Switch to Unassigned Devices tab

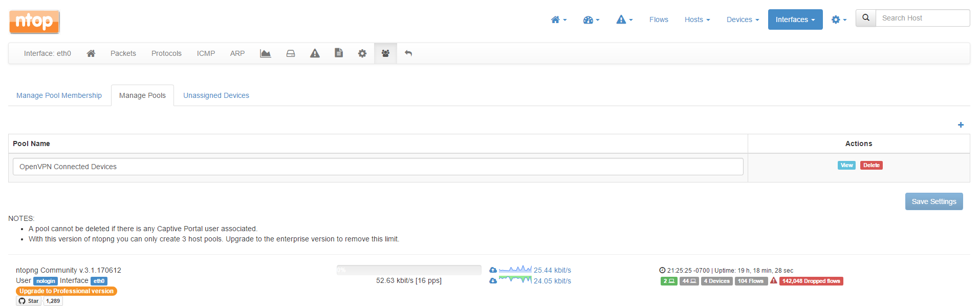pos(216,95)
